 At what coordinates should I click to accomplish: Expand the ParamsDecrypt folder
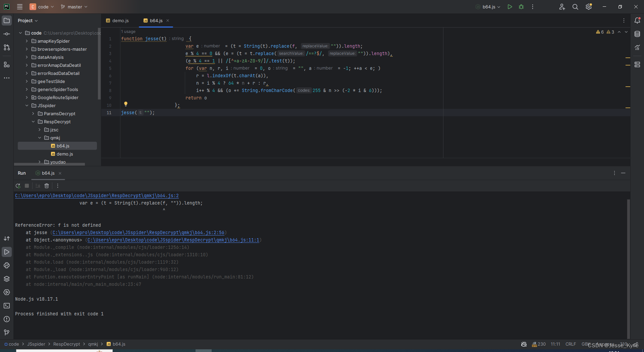coord(33,114)
